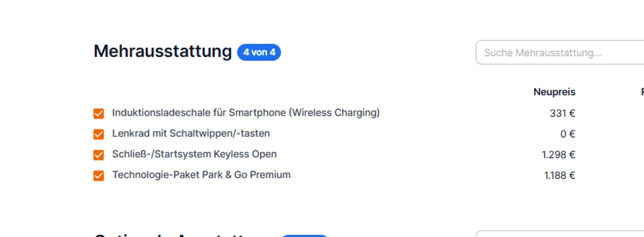The image size is (644, 237).
Task: Disable the Schließ-/Startsystem Keyless Open checkbox
Action: click(x=99, y=155)
